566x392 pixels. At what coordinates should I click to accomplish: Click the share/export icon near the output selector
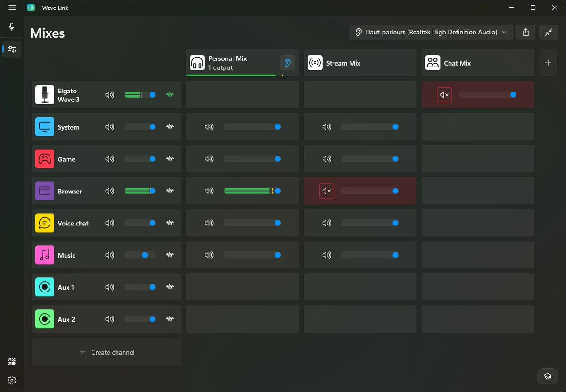(x=526, y=32)
